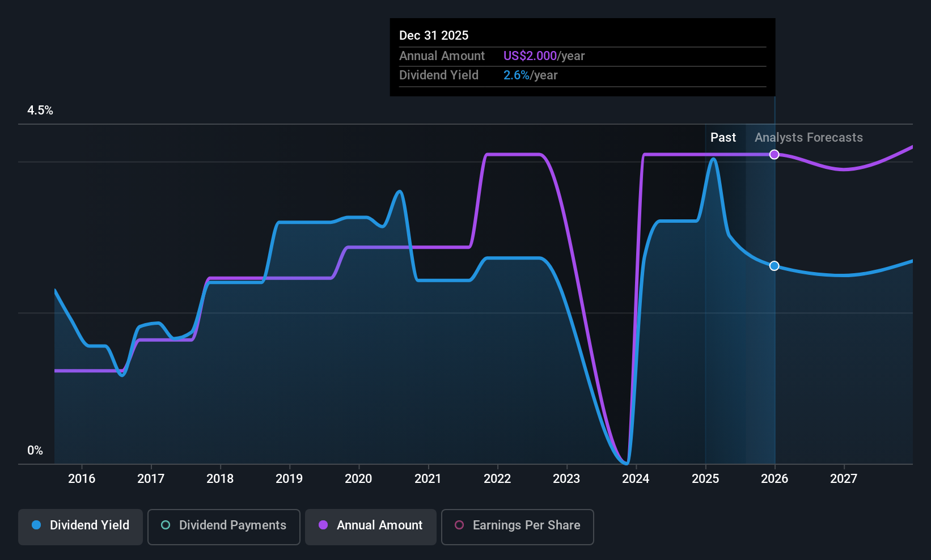Toggle the Dividend Yield legend button
Screen dimensions: 931x560
pyautogui.click(x=81, y=527)
